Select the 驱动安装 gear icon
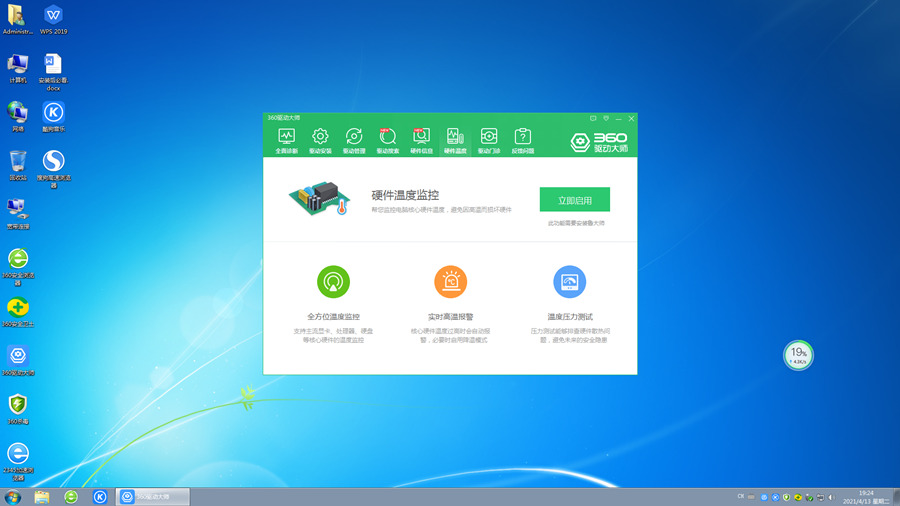This screenshot has height=506, width=900. coord(320,140)
